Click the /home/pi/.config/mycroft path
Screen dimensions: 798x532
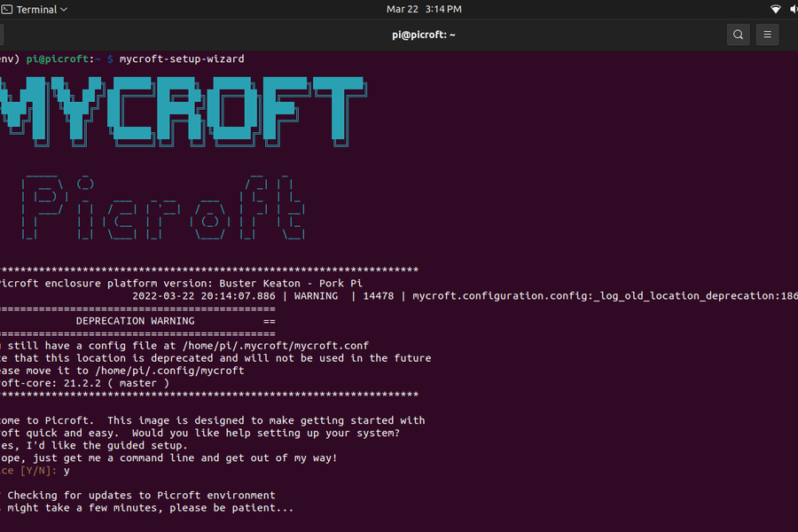coord(169,371)
